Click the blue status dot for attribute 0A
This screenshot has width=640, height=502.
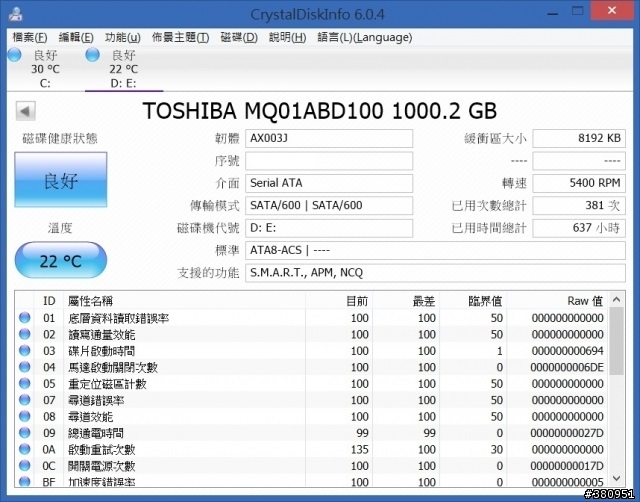[24, 449]
